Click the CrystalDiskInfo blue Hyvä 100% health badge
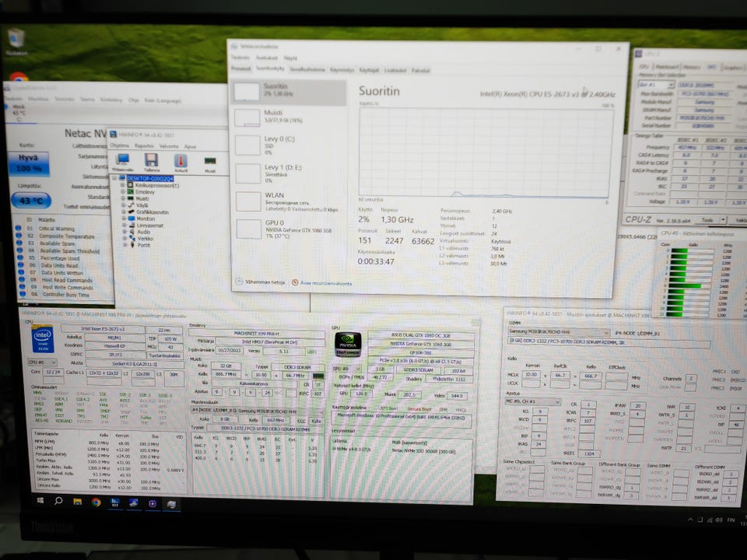This screenshot has height=560, width=747. (29, 163)
